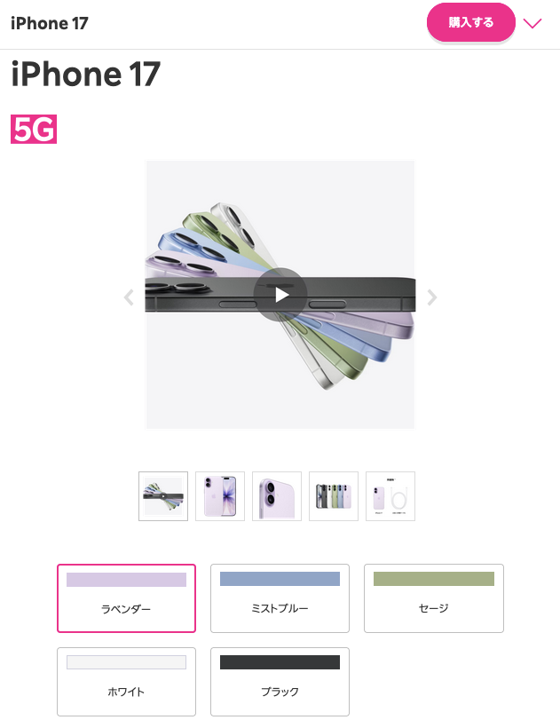
Task: Open the lavender front-and-back thumbnail
Action: [220, 496]
